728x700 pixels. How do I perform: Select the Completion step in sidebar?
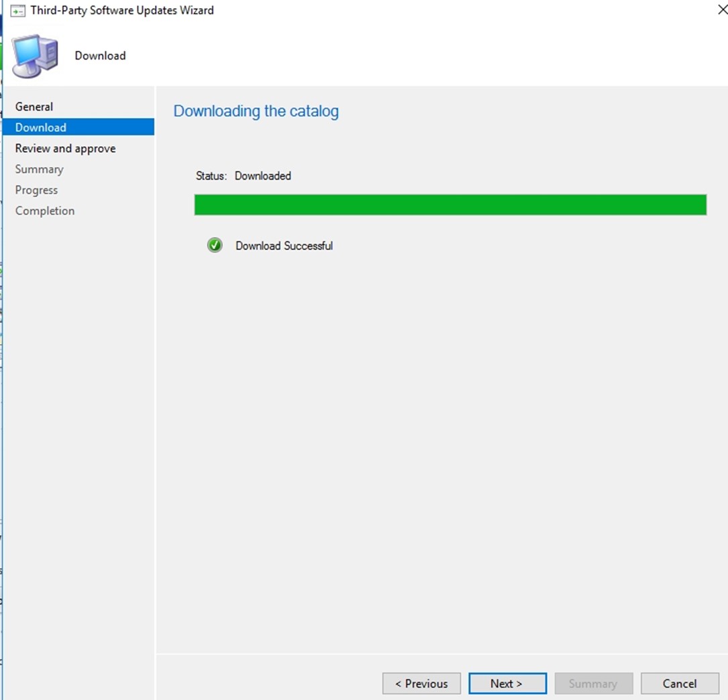pos(44,211)
